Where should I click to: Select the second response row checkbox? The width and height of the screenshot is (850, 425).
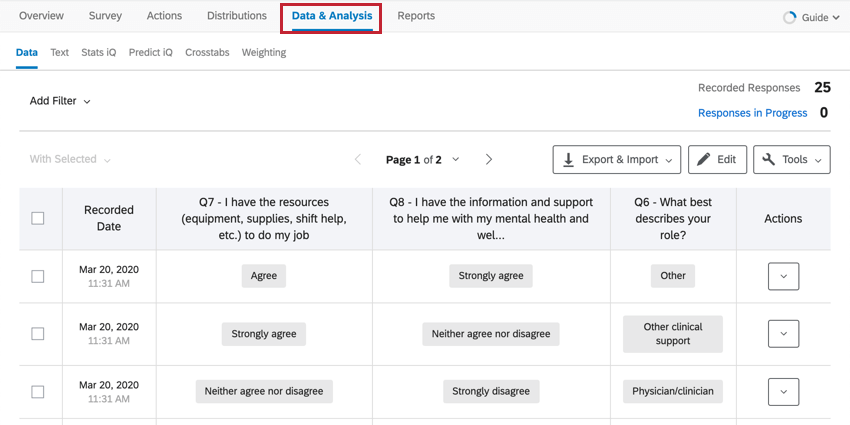[38, 334]
